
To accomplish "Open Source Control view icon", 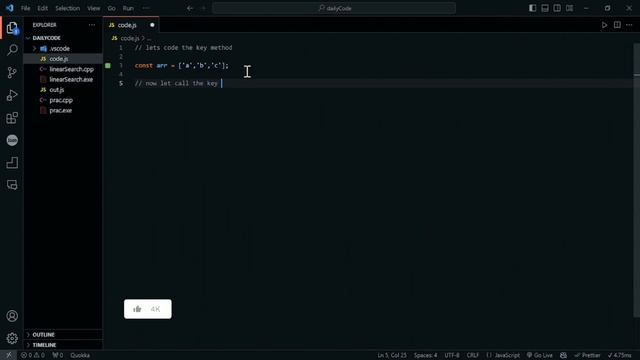I will point(12,73).
